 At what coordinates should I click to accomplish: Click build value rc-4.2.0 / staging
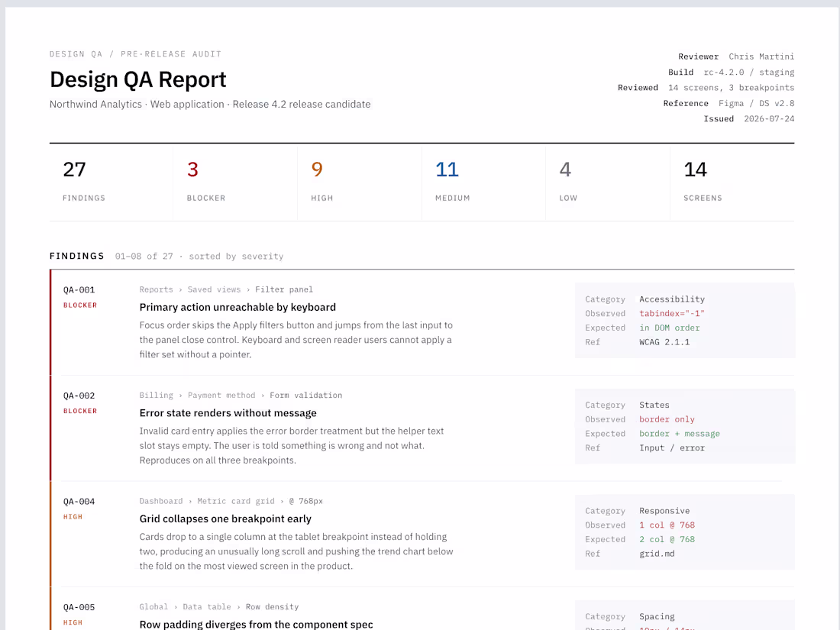click(x=749, y=72)
